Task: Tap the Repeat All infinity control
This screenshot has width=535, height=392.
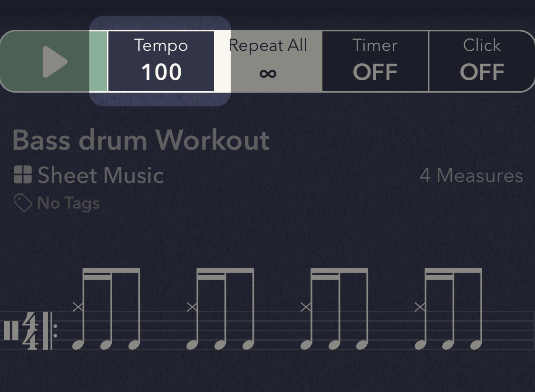Action: (268, 61)
